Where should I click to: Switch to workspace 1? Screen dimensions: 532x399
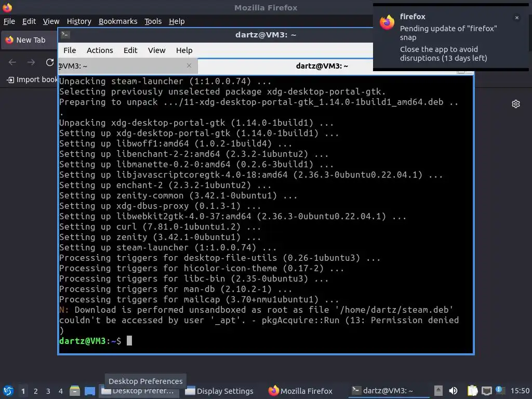click(23, 391)
